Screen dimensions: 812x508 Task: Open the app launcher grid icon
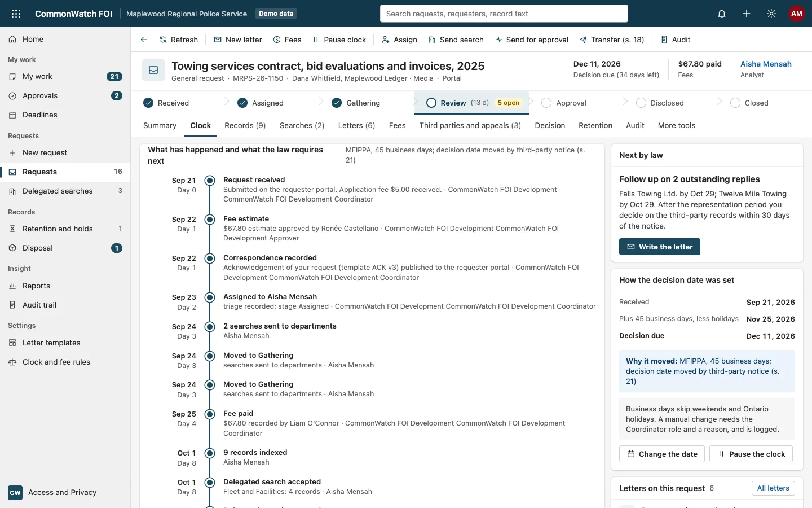16,14
